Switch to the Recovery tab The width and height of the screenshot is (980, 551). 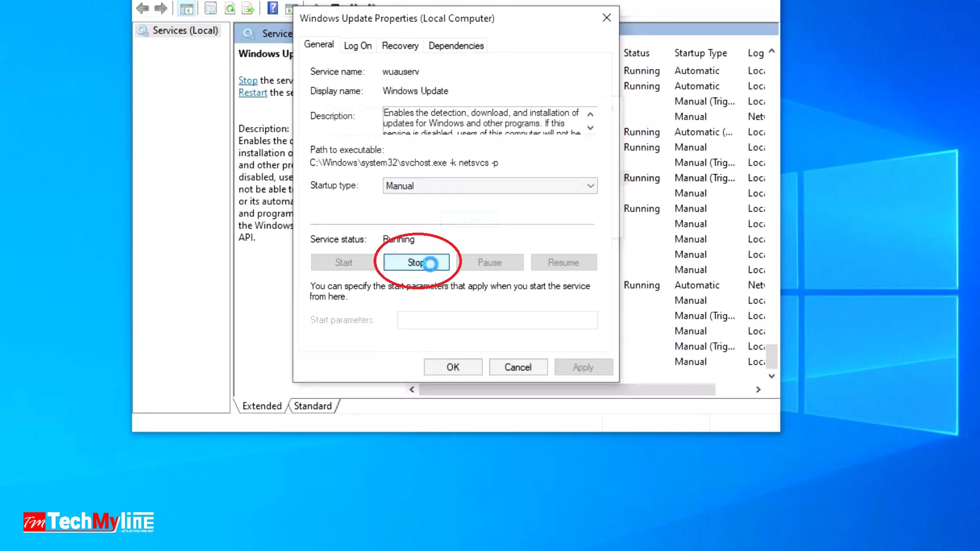click(400, 46)
